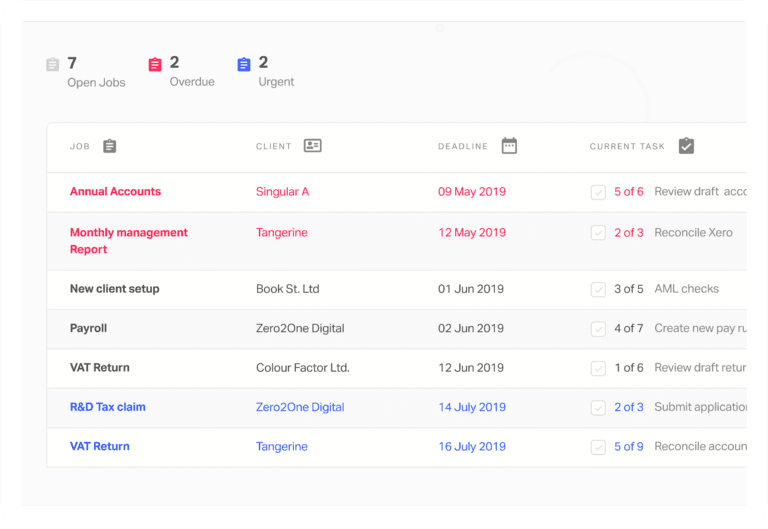
Task: Sort by the JOB column header
Action: pos(80,146)
